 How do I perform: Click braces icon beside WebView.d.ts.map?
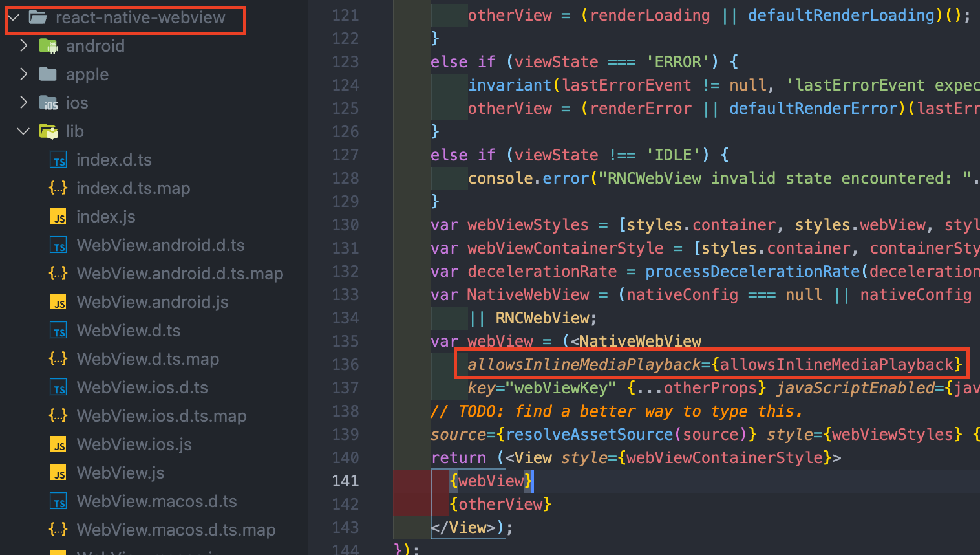[x=59, y=359]
